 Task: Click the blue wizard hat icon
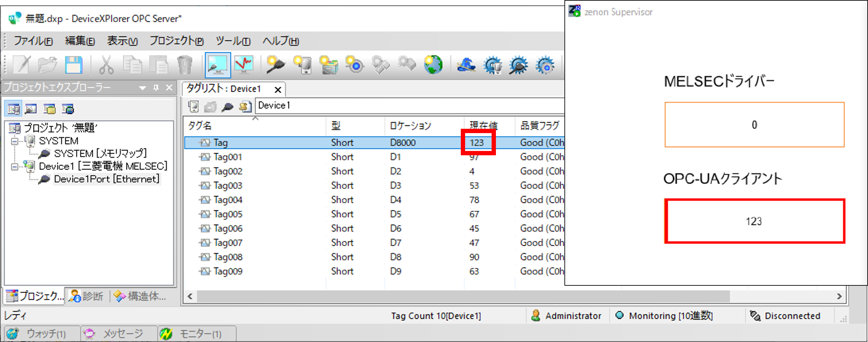click(466, 65)
